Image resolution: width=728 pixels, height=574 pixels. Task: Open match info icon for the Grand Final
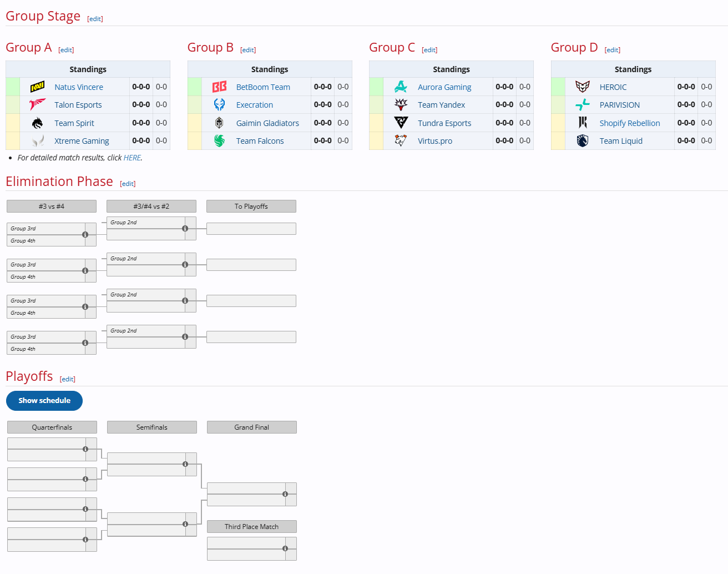pos(285,494)
